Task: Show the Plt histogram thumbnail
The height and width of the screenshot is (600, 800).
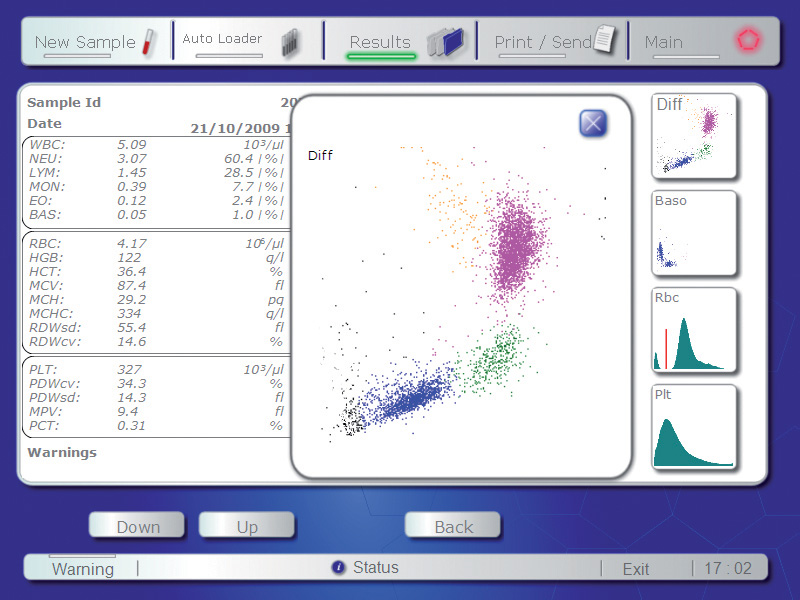Action: point(694,427)
